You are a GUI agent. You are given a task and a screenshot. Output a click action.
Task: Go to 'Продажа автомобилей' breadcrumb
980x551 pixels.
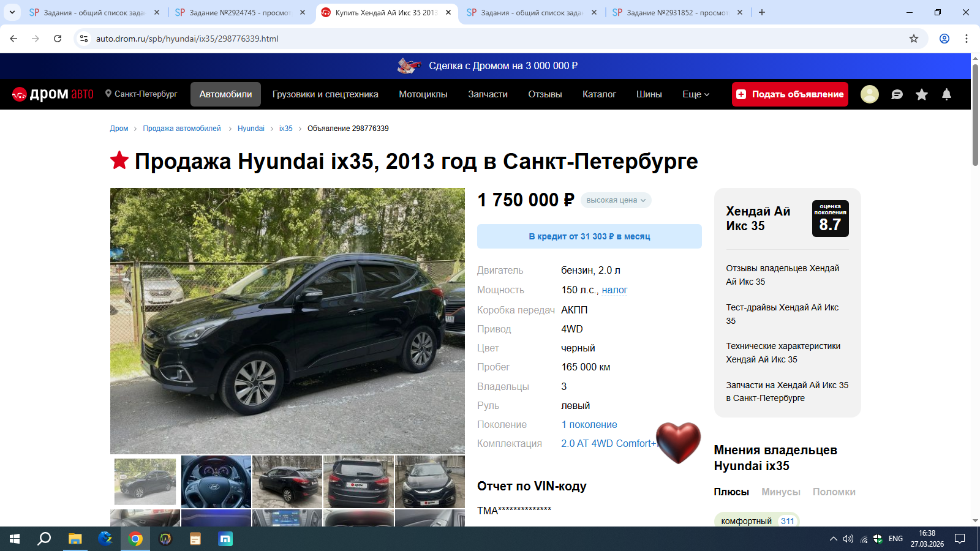point(182,129)
